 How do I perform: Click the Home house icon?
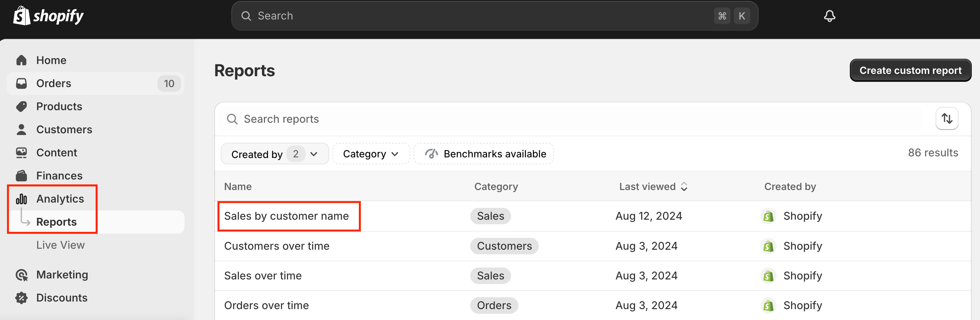[22, 60]
